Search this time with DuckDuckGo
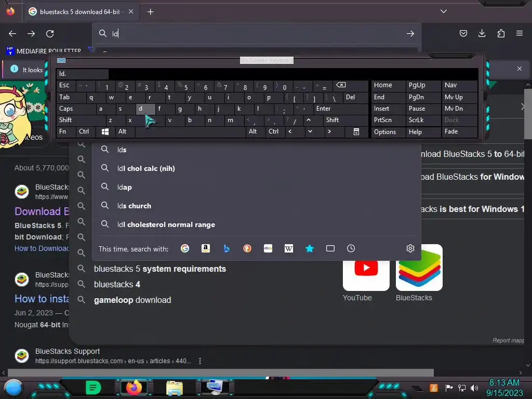 [x=247, y=248]
